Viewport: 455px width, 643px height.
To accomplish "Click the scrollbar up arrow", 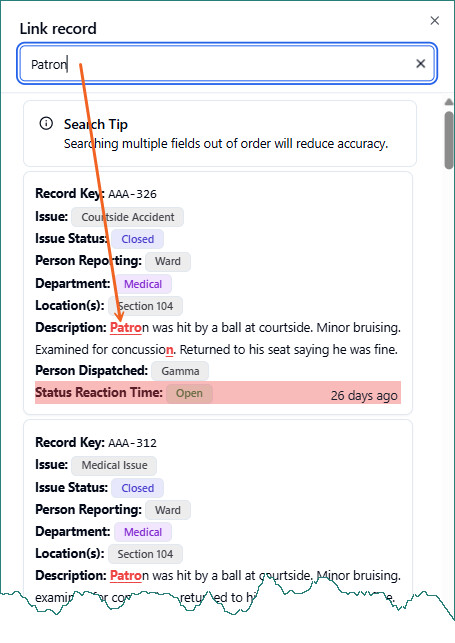I will tap(449, 102).
